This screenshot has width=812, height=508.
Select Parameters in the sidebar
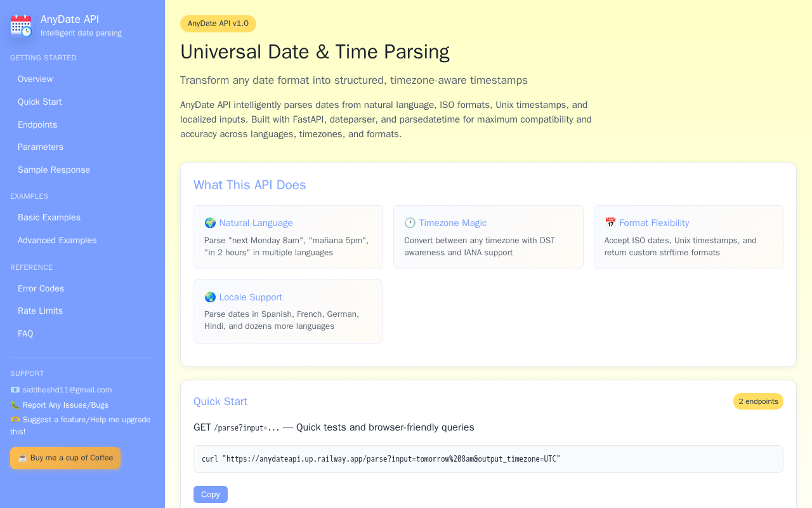(x=41, y=147)
